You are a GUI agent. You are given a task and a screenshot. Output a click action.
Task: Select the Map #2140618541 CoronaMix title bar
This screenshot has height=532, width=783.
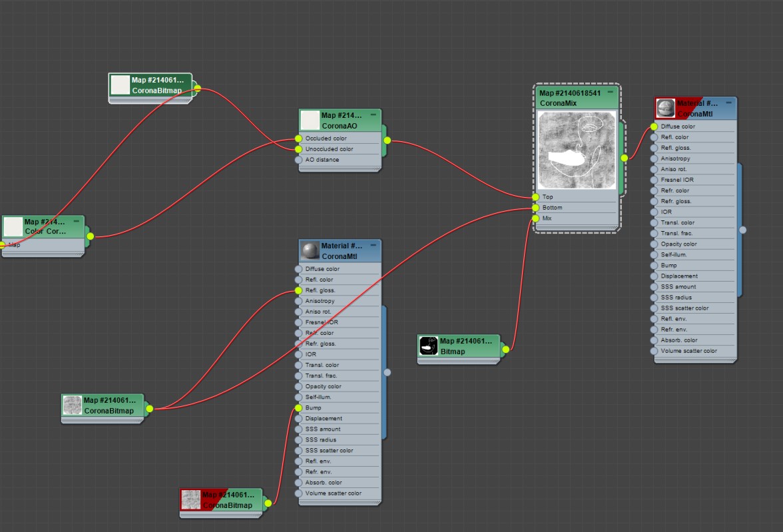coord(577,98)
